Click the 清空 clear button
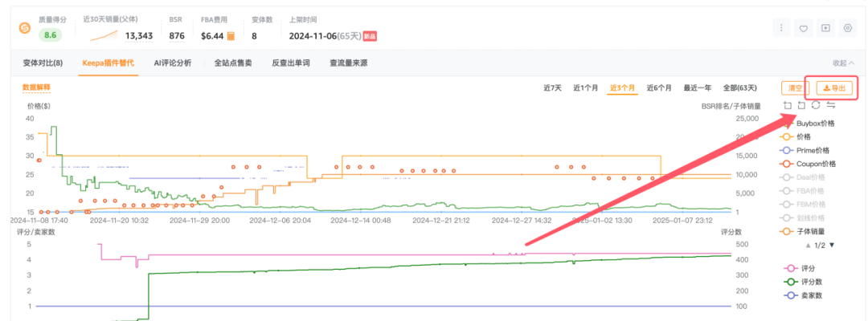Viewport: 868px width, 321px height. point(795,87)
